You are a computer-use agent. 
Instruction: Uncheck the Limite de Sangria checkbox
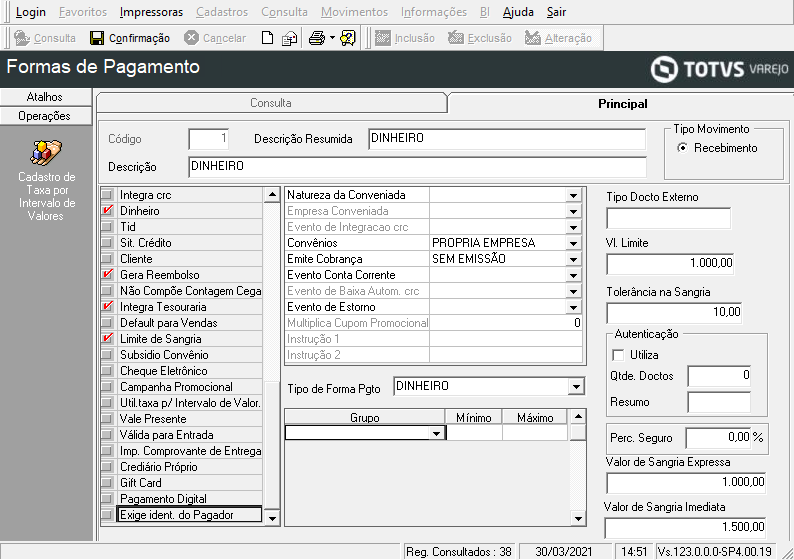[107, 339]
